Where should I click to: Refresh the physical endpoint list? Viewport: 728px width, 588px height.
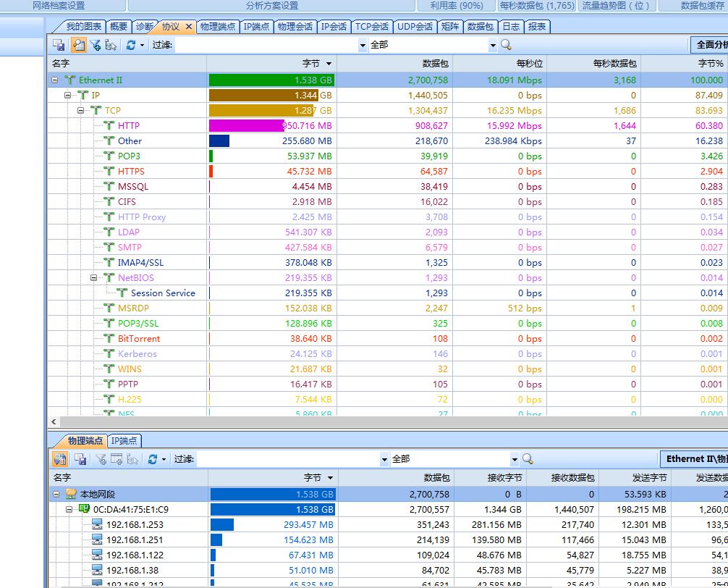(153, 458)
